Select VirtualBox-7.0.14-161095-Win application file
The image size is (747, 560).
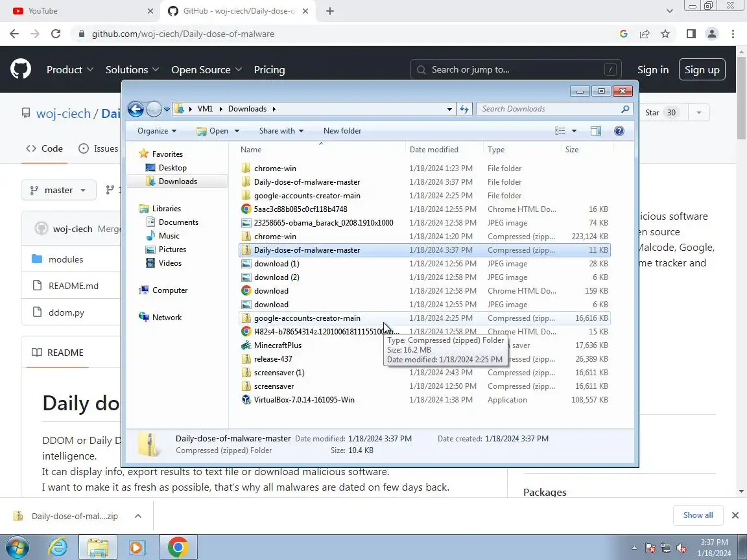click(x=304, y=400)
